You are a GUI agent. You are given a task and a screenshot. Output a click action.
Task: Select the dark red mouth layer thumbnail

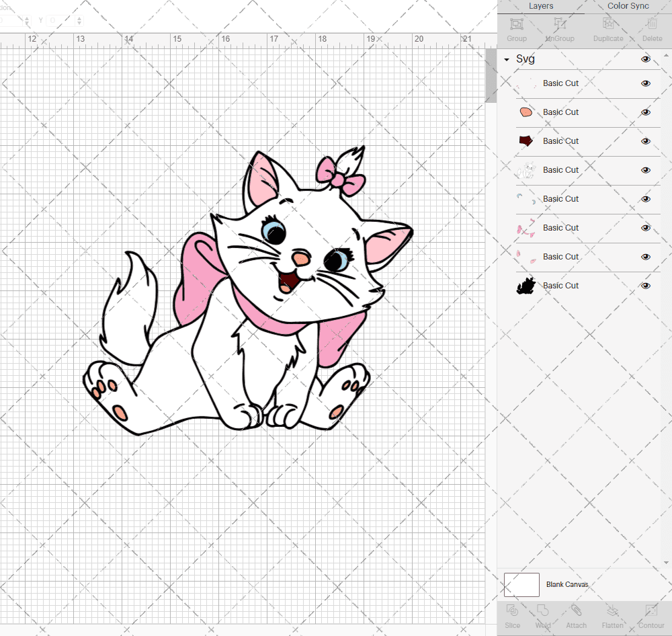click(526, 141)
